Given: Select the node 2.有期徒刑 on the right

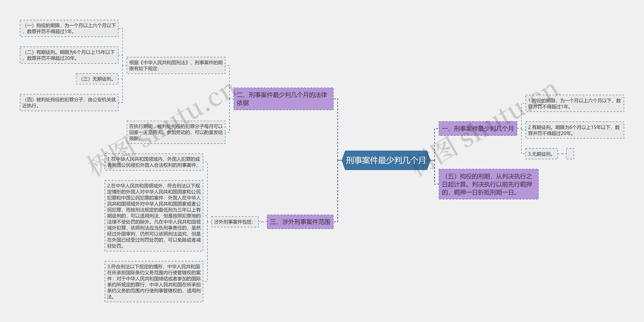Looking at the screenshot, I should click(x=575, y=130).
